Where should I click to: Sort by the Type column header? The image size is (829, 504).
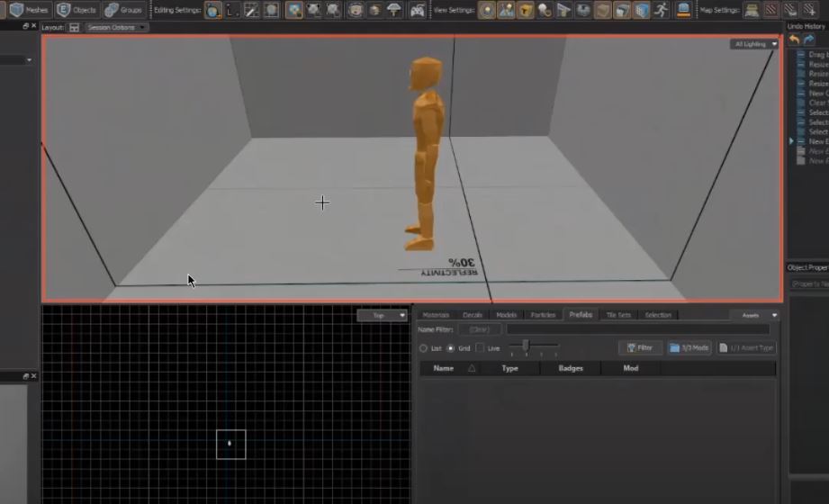(509, 368)
